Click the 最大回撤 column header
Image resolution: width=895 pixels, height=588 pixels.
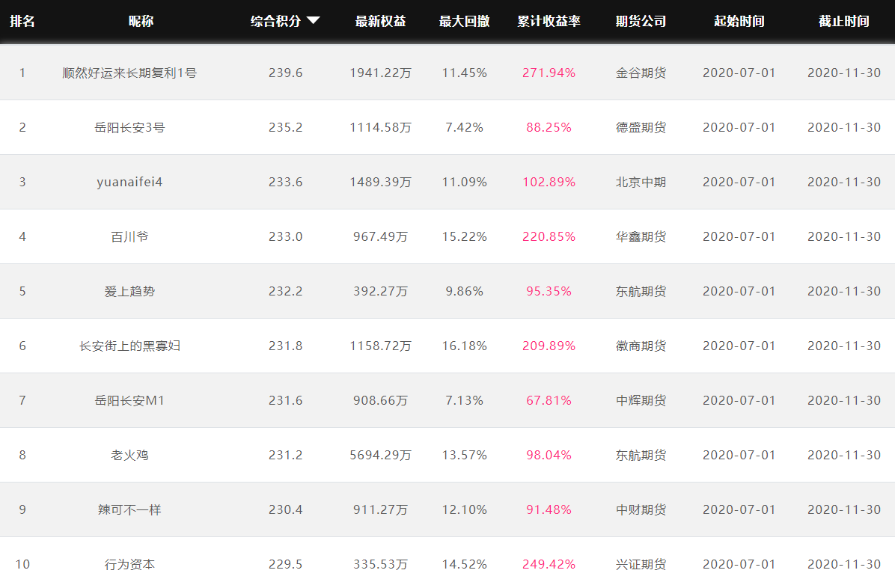click(464, 21)
